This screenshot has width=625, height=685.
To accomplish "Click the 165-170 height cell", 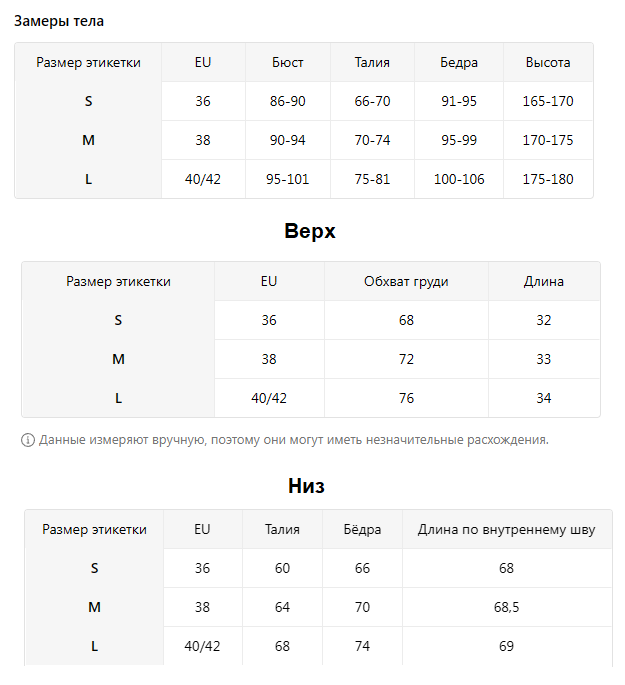I will (x=548, y=101).
